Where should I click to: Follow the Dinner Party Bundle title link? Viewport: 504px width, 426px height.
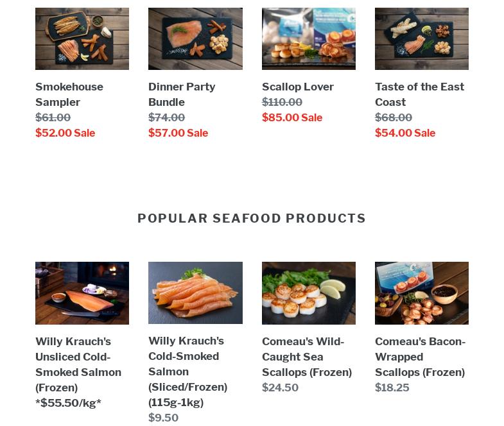(182, 94)
